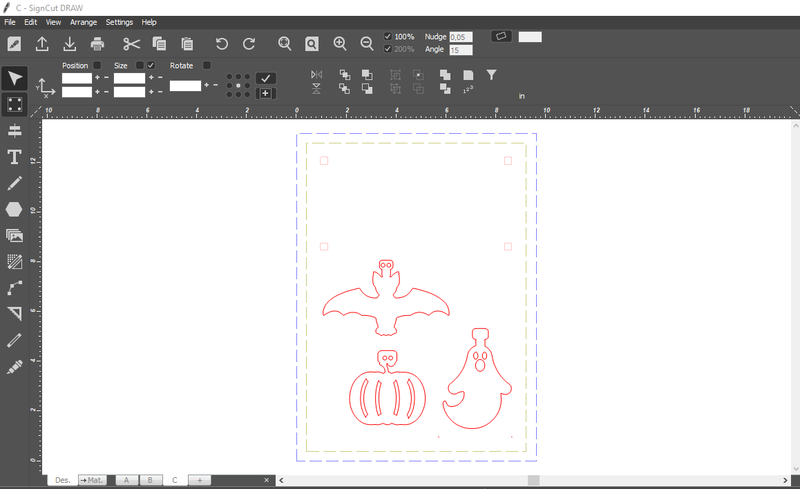Click the zoom out magnifier

click(x=367, y=44)
